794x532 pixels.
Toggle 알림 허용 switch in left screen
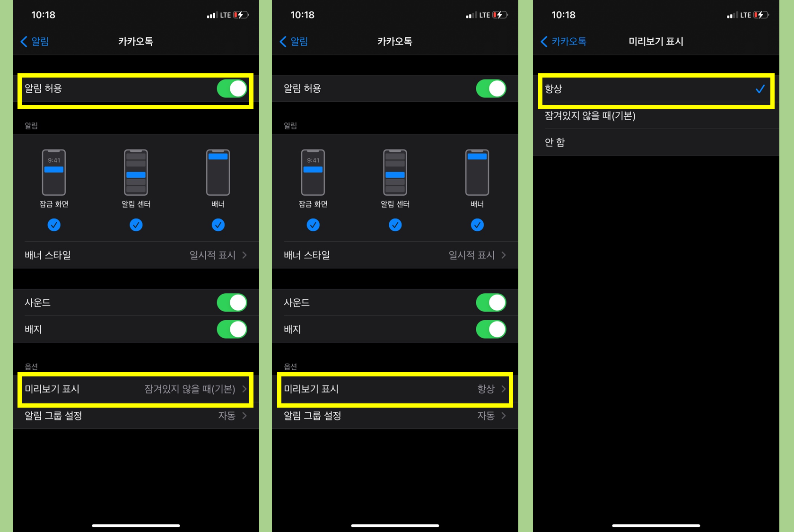[232, 88]
